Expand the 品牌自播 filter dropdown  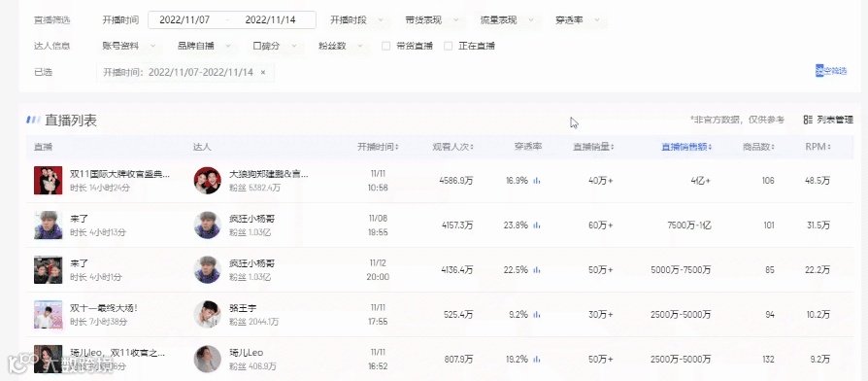coord(204,46)
